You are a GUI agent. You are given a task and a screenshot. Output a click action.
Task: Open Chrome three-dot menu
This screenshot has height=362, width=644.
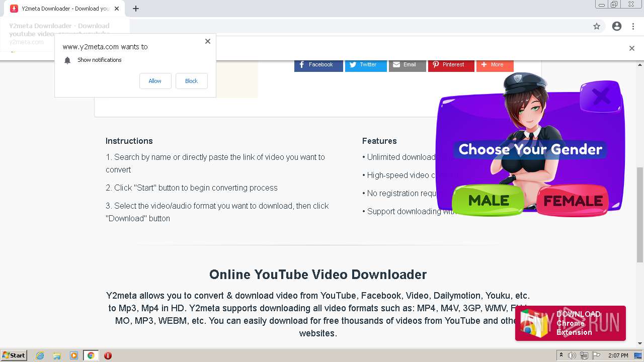point(633,26)
